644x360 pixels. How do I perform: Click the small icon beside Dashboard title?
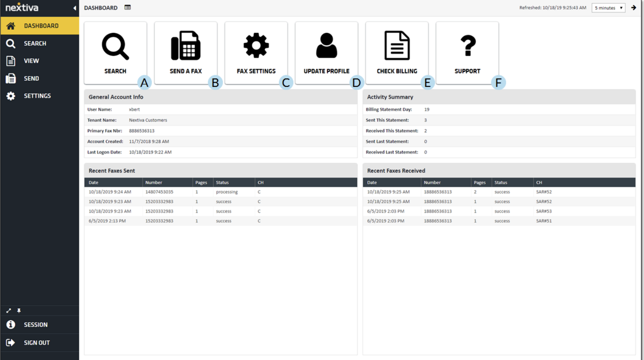(x=128, y=7)
